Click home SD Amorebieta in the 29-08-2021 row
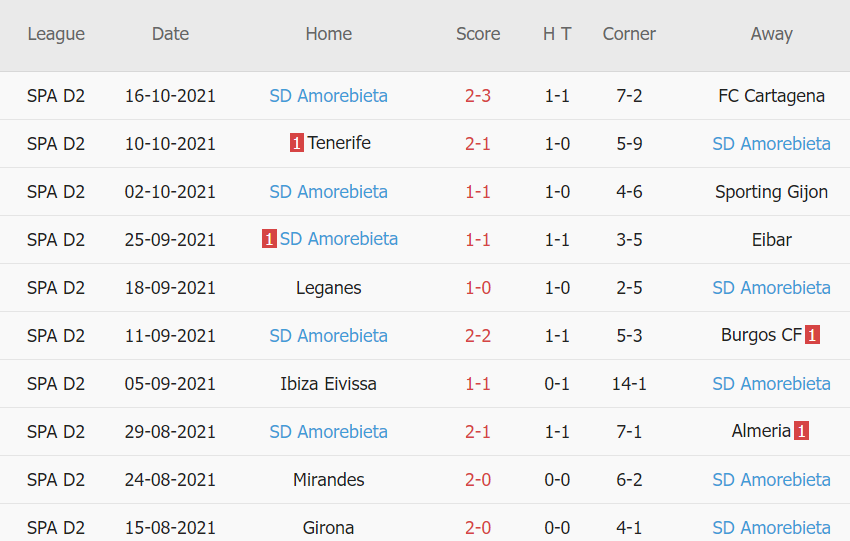Image resolution: width=850 pixels, height=541 pixels. click(329, 432)
